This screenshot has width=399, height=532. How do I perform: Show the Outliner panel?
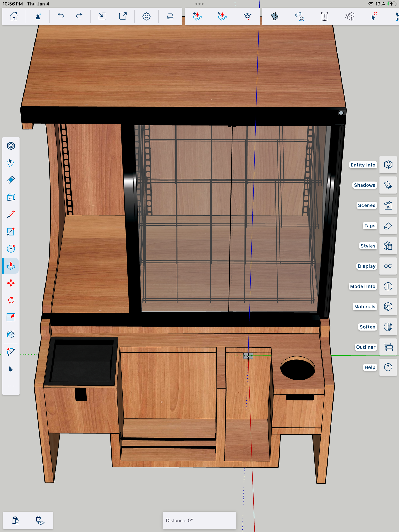tap(388, 347)
